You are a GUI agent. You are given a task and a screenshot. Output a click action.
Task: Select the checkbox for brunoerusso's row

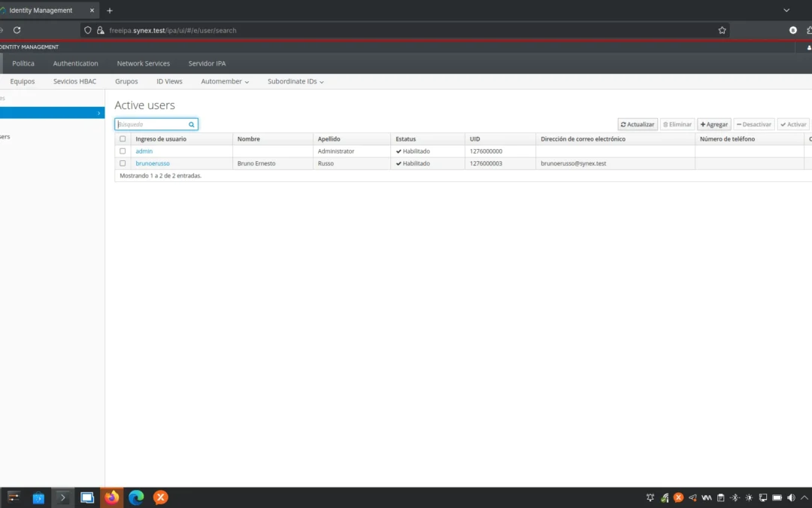point(123,163)
